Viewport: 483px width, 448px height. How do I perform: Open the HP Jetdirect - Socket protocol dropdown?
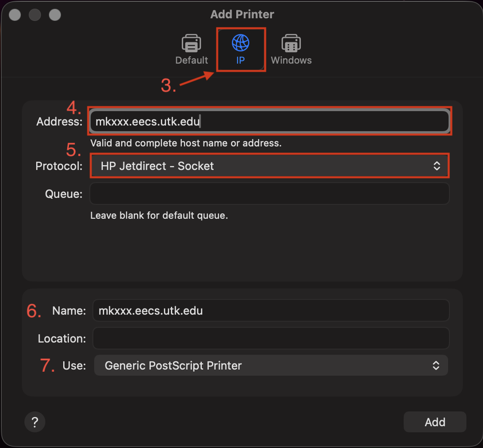pos(269,166)
